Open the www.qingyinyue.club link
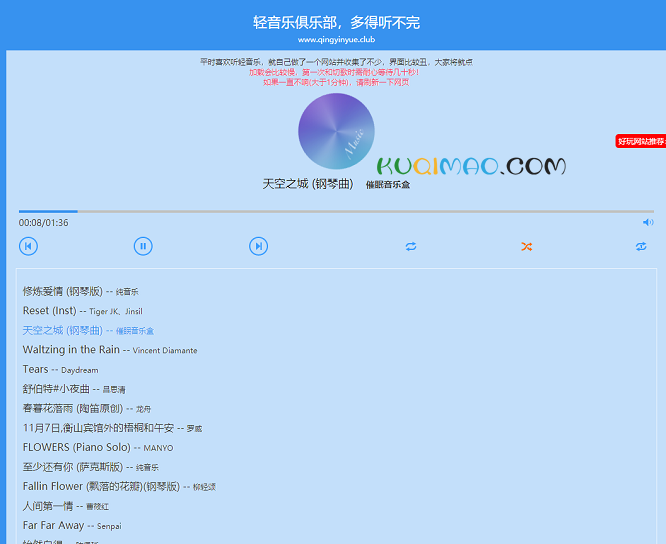 (336, 39)
